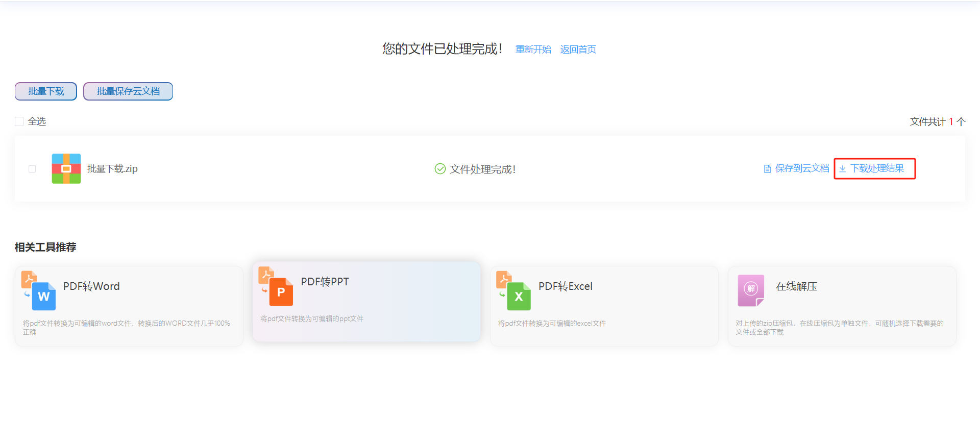Open the PDF转PPT tool card title

tap(325, 282)
